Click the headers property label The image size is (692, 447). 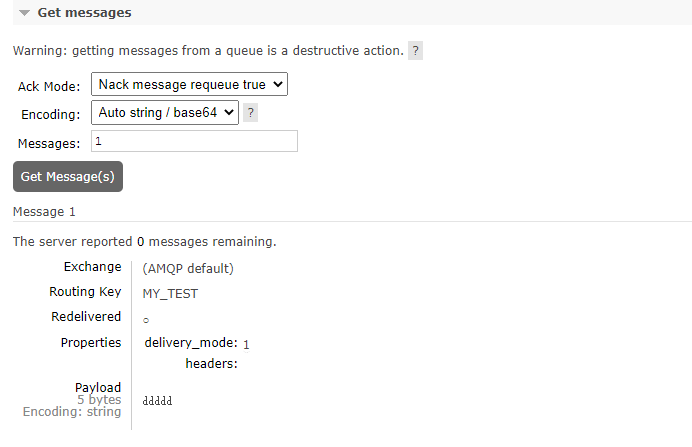211,364
